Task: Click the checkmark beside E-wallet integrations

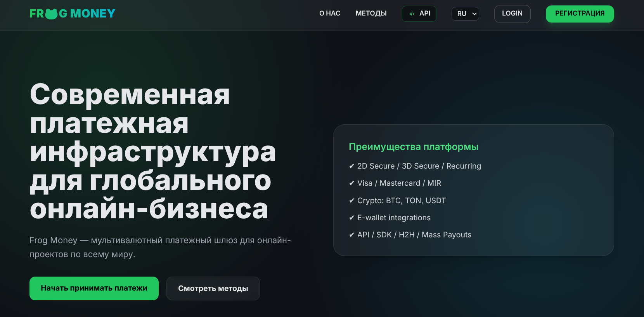Action: point(351,218)
